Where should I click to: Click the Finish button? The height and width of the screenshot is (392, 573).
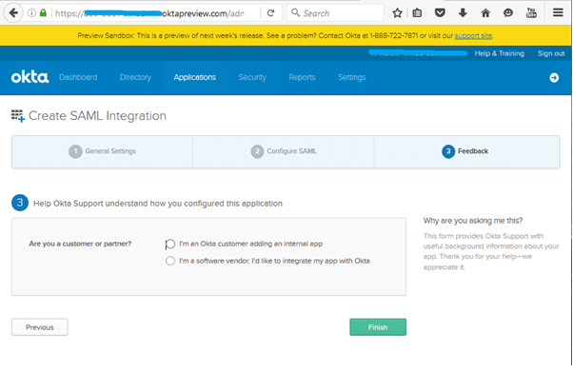(378, 327)
